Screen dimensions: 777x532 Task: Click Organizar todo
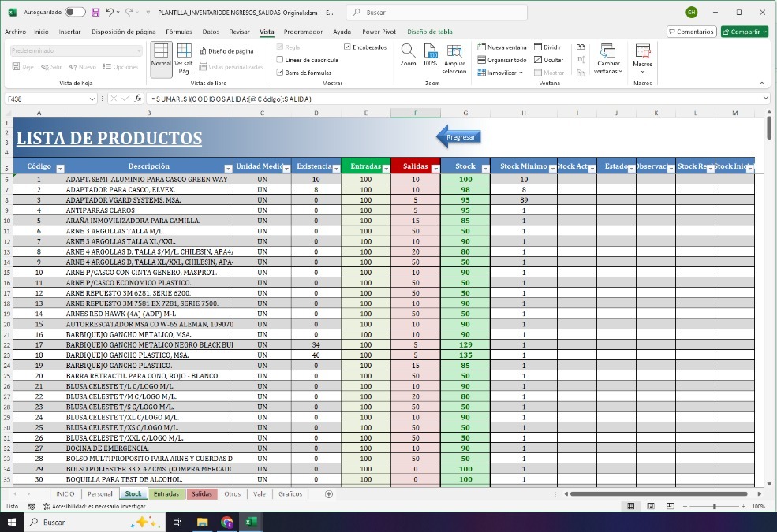502,60
